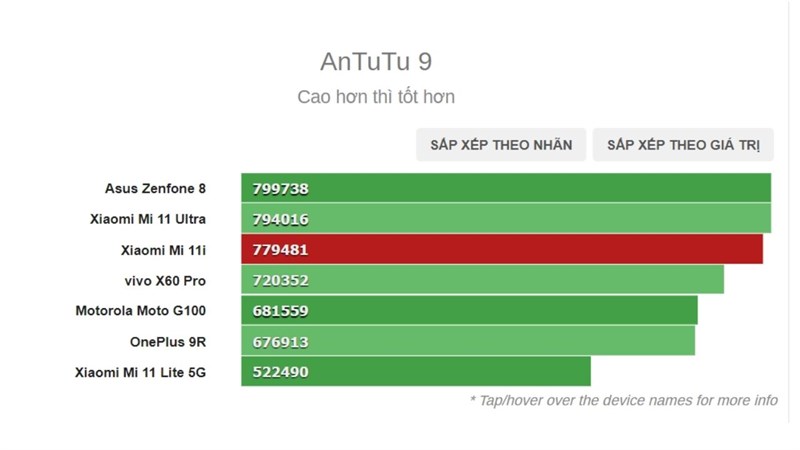Click the Tap/hover footnote text
The width and height of the screenshot is (800, 450).
point(623,400)
